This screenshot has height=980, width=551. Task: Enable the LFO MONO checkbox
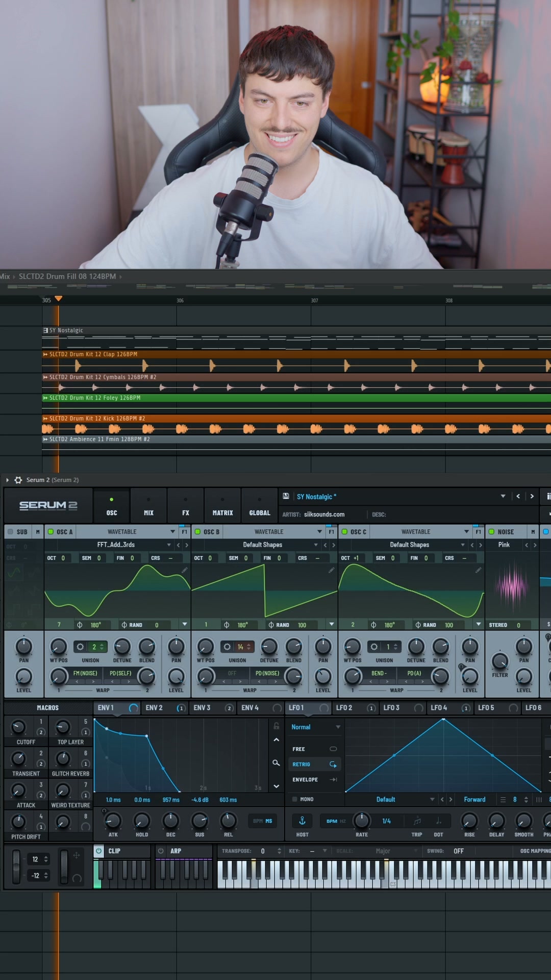(294, 799)
